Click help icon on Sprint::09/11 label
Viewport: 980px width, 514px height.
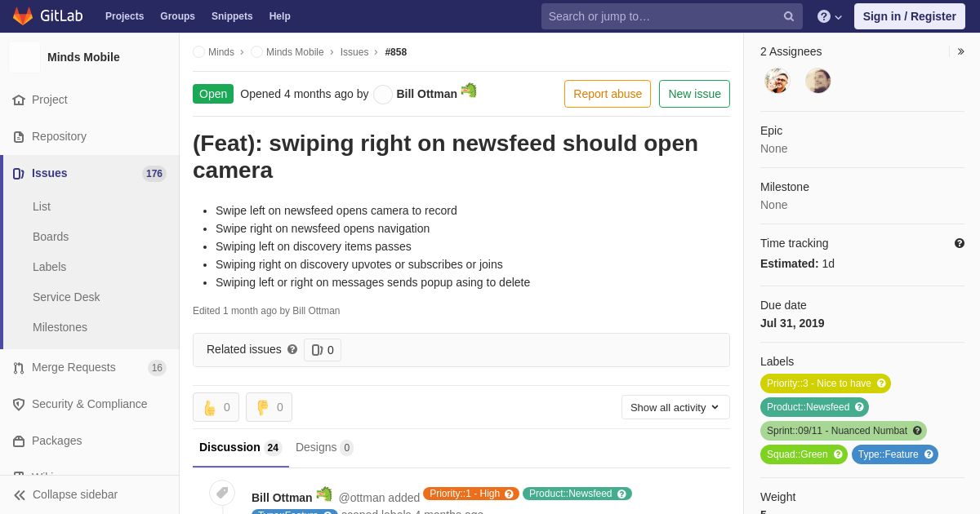[917, 431]
